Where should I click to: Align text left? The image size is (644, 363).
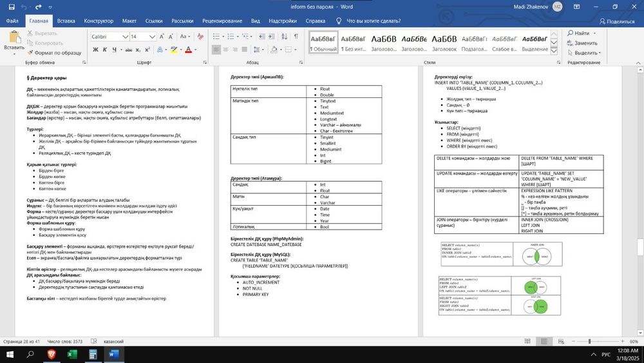tap(216, 50)
